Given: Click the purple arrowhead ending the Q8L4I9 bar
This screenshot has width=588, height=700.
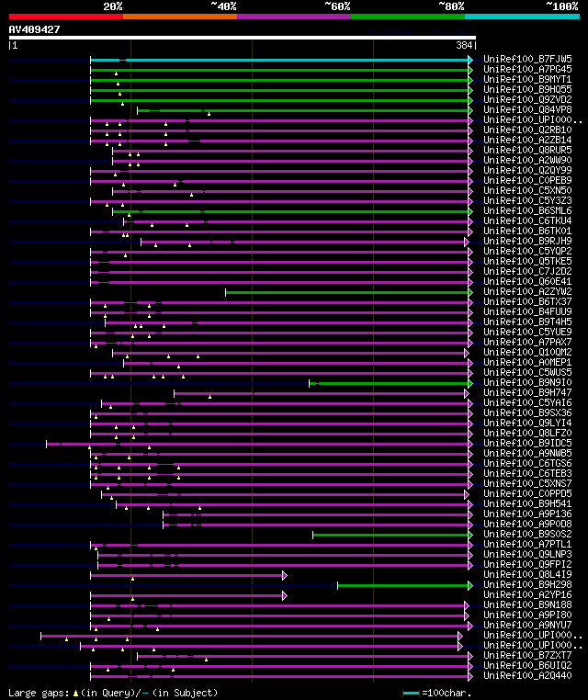Looking at the screenshot, I should [x=285, y=575].
